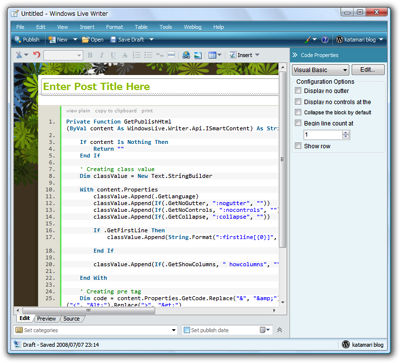
Task: Open the publish date calendar dropdown
Action: (x=265, y=330)
